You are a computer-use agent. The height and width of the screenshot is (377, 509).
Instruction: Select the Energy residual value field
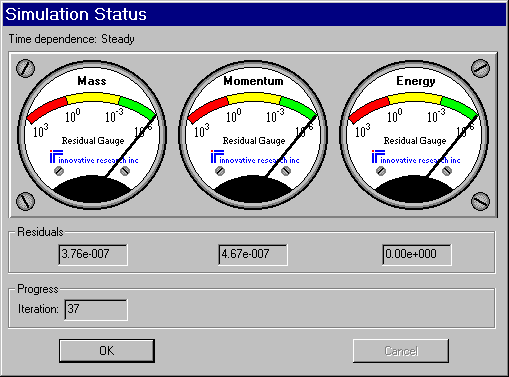pyautogui.click(x=417, y=255)
